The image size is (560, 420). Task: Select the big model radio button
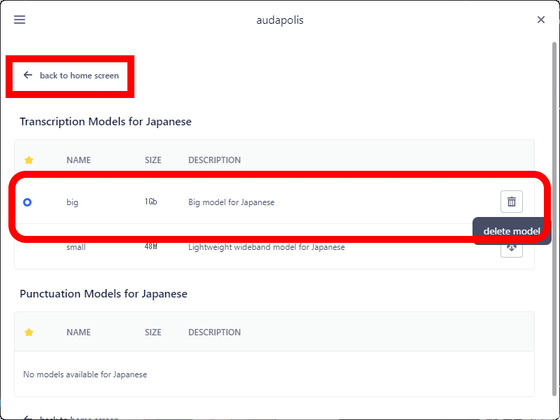coord(27,202)
